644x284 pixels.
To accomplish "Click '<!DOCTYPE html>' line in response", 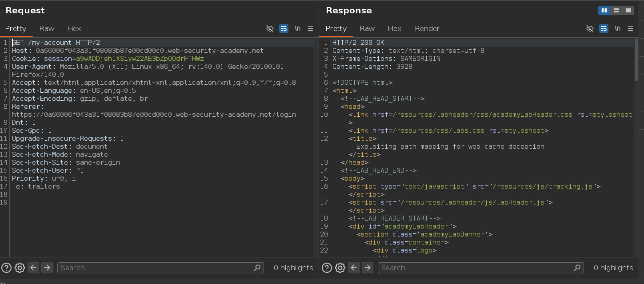I will 362,83.
